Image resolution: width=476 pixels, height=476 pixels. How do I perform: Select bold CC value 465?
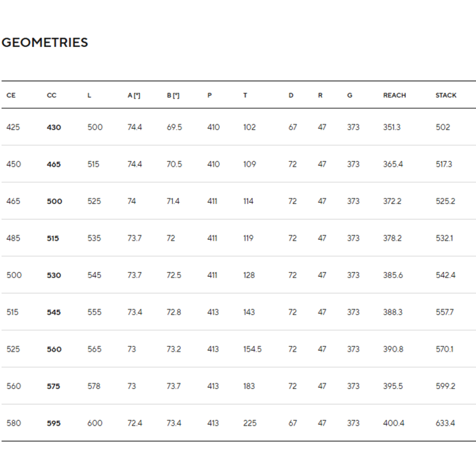[54, 164]
